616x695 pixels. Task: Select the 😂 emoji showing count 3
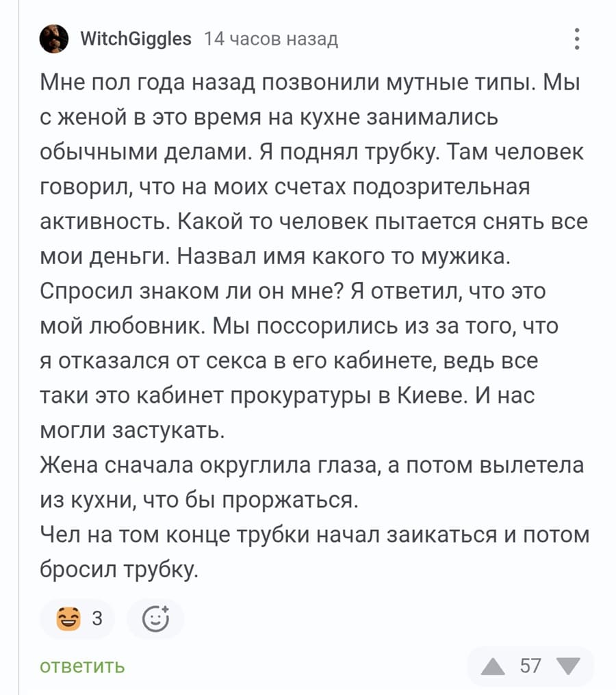tap(77, 618)
